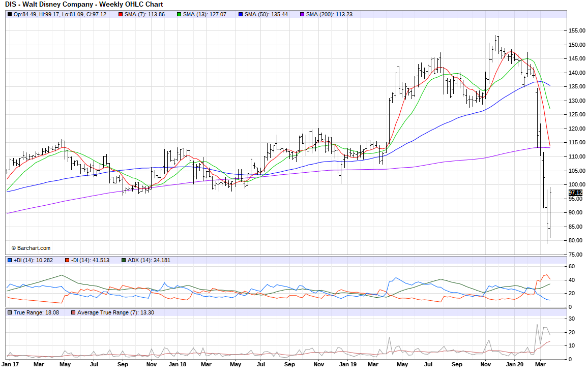Click the dark green ADX (14) swatch
Viewport: 588px width, 380px height.
pos(124,260)
